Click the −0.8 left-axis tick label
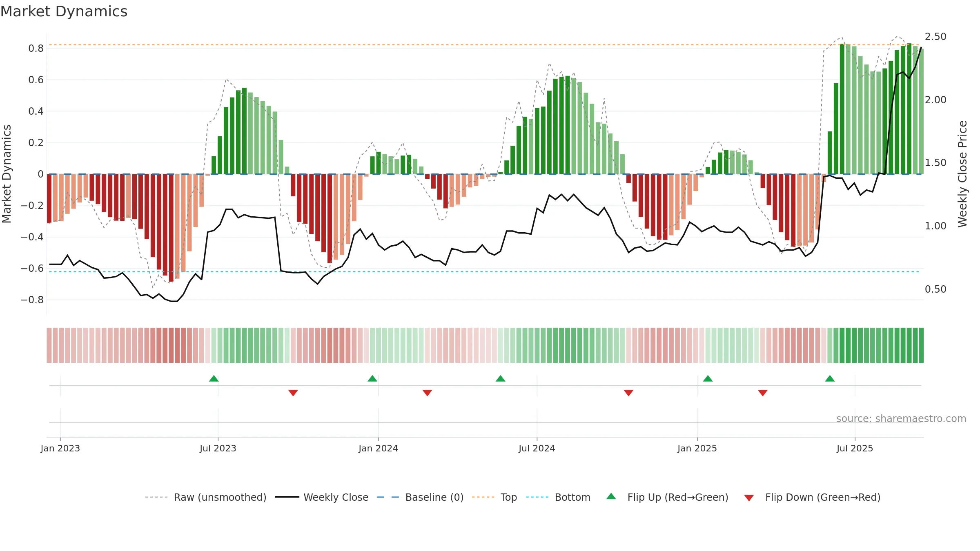The image size is (980, 551). (32, 300)
